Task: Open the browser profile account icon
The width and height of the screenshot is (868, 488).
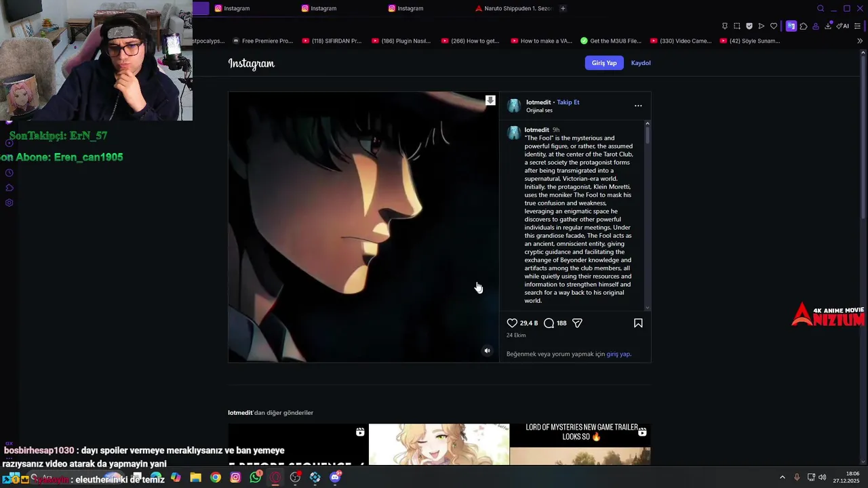Action: 816,26
